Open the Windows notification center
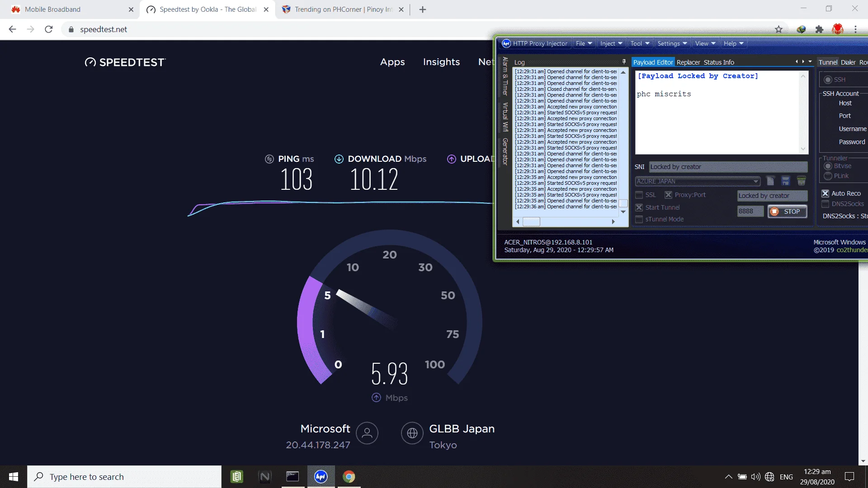The height and width of the screenshot is (488, 868). tap(849, 477)
